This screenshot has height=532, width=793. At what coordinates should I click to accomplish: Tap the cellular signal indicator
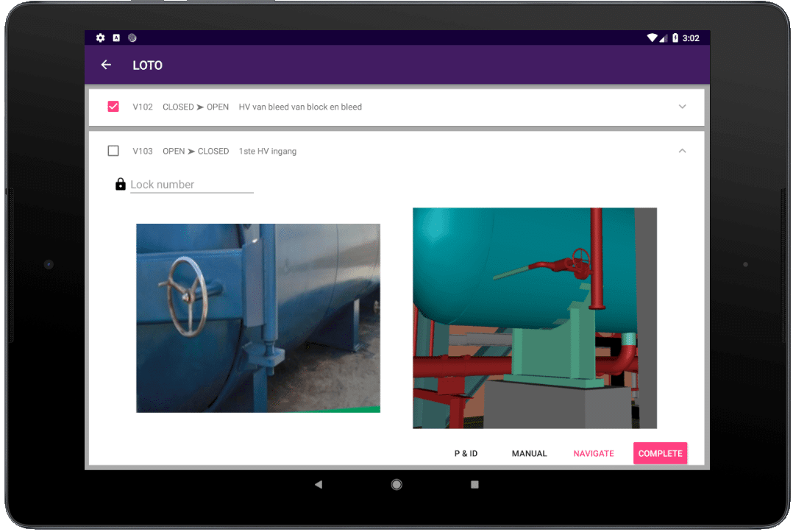(x=664, y=38)
